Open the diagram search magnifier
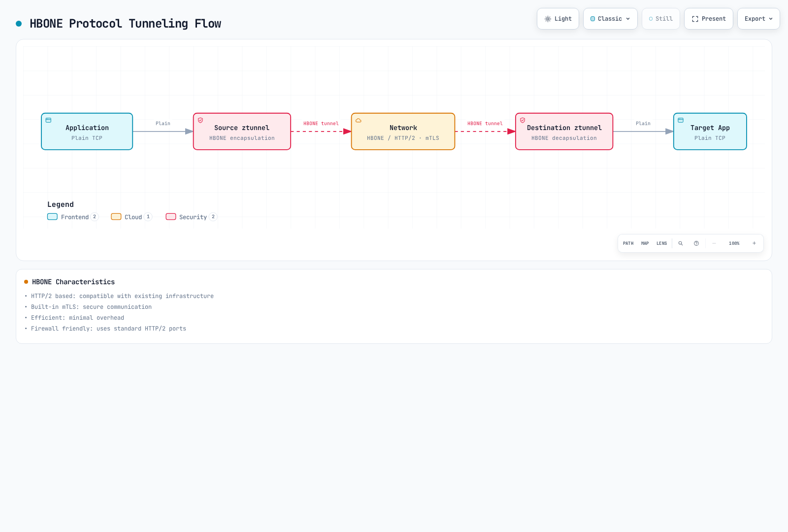Image resolution: width=788 pixels, height=532 pixels. click(681, 243)
